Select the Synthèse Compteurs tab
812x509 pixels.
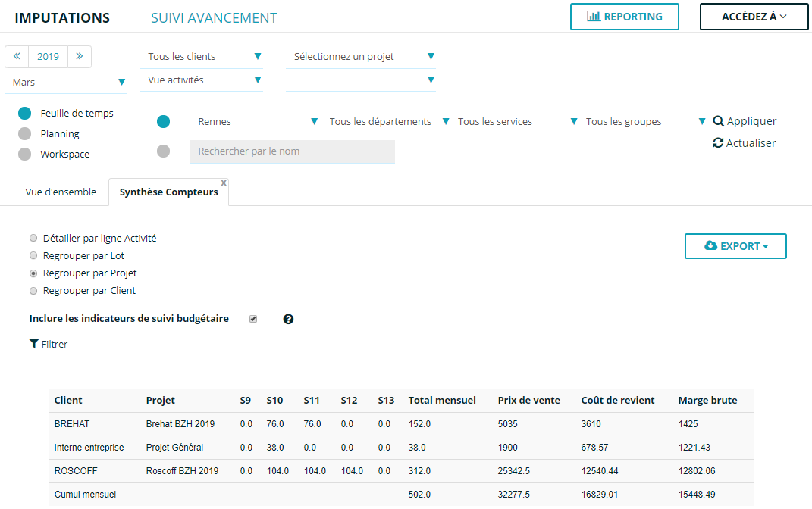pos(169,192)
